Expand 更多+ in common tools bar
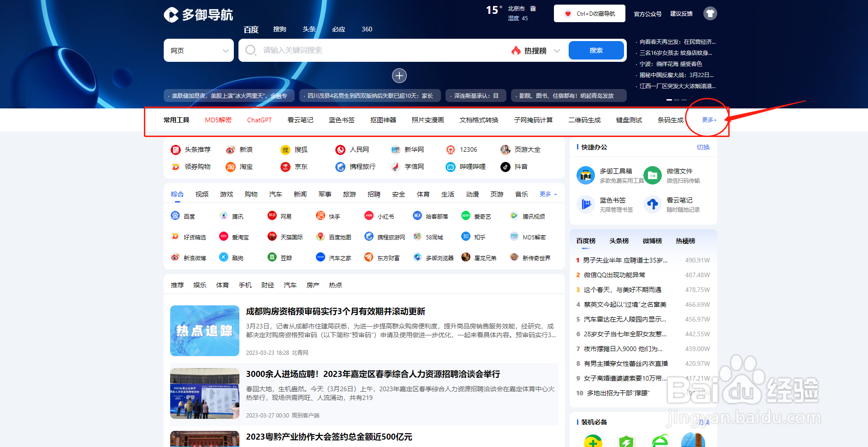 click(x=709, y=120)
